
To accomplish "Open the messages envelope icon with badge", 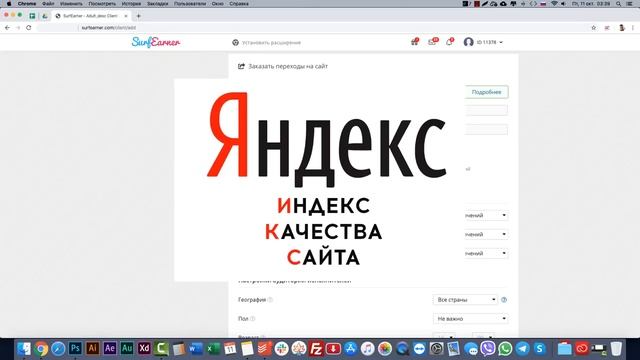I will click(x=432, y=42).
